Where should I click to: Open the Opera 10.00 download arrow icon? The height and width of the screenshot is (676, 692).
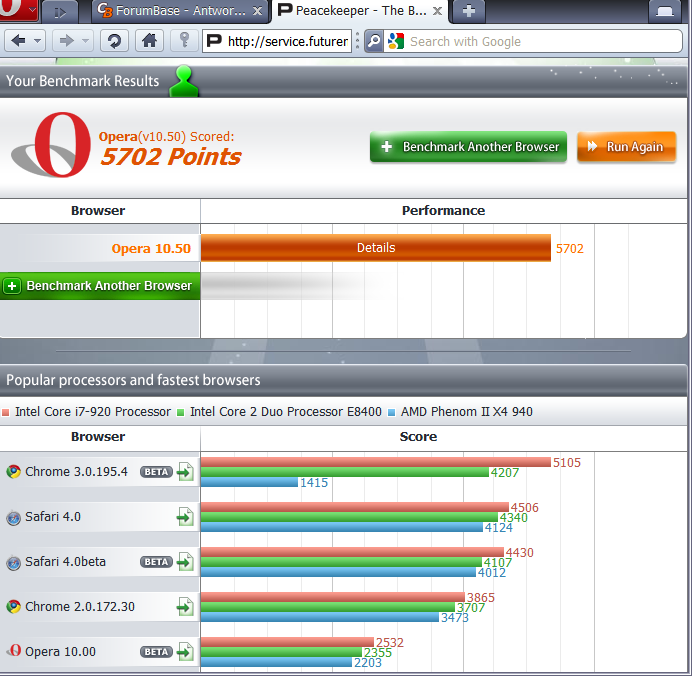pos(185,652)
